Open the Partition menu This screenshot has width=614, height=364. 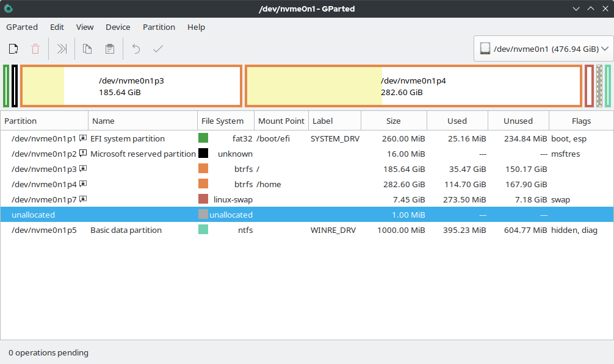point(159,27)
